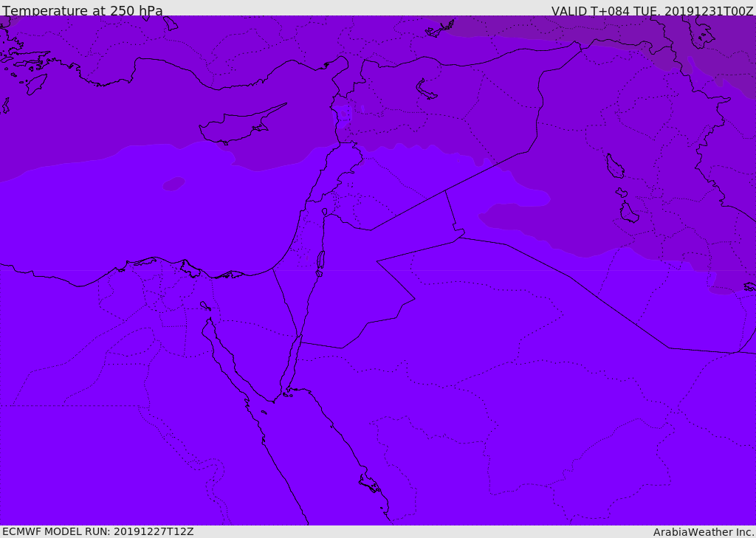The height and width of the screenshot is (538, 756).
Task: Click the 'Temperature at 250 hPa' title
Action: coord(83,10)
